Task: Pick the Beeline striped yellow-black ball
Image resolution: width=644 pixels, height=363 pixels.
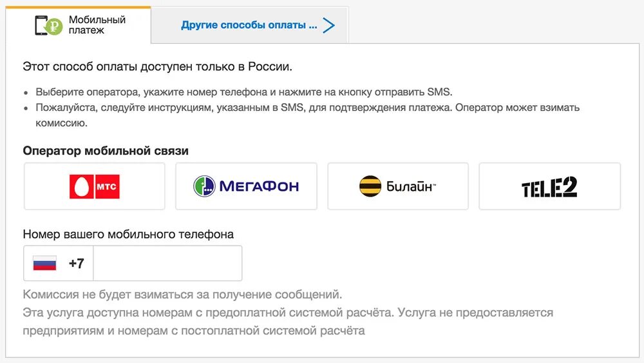Action: coord(370,186)
